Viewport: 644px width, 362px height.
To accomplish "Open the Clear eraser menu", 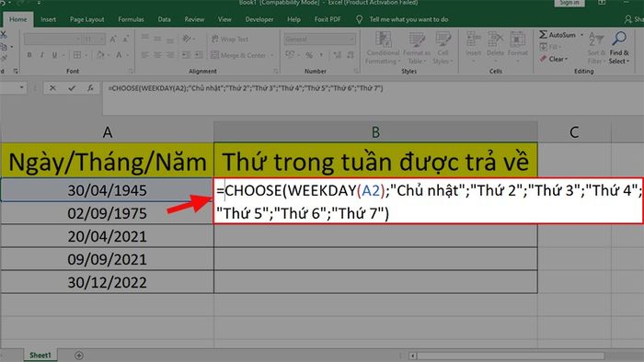I will tap(554, 59).
